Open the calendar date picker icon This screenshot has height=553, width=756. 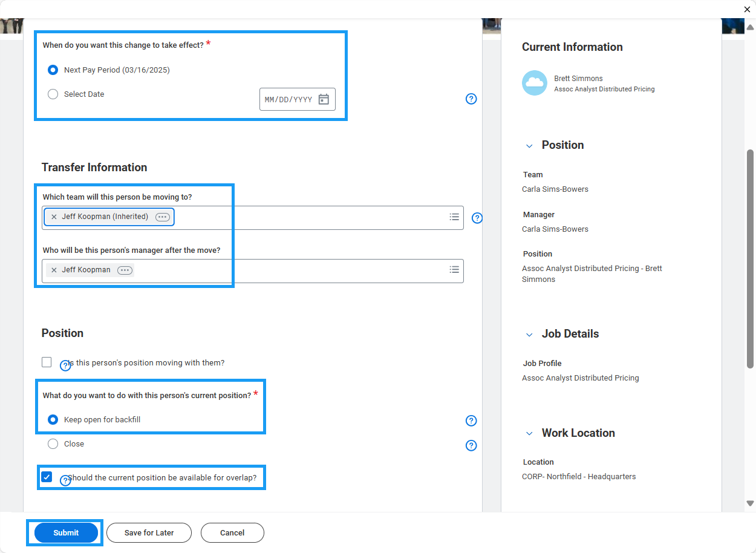(x=324, y=99)
